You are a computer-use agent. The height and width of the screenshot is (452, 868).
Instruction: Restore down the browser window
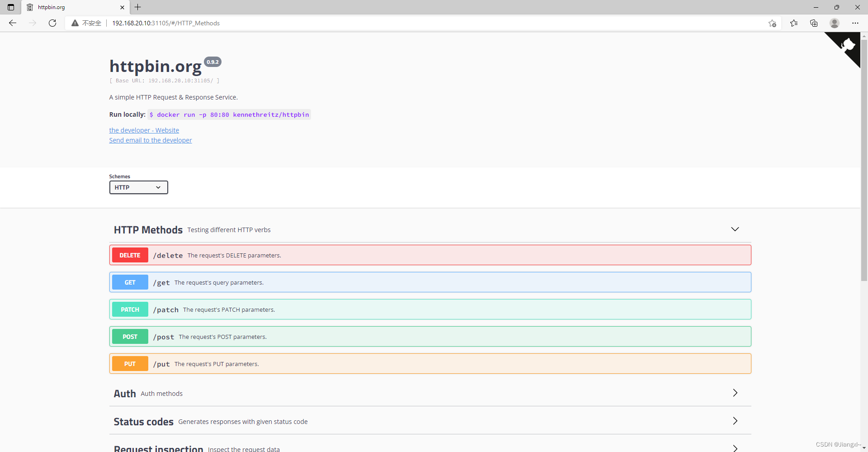coord(837,7)
